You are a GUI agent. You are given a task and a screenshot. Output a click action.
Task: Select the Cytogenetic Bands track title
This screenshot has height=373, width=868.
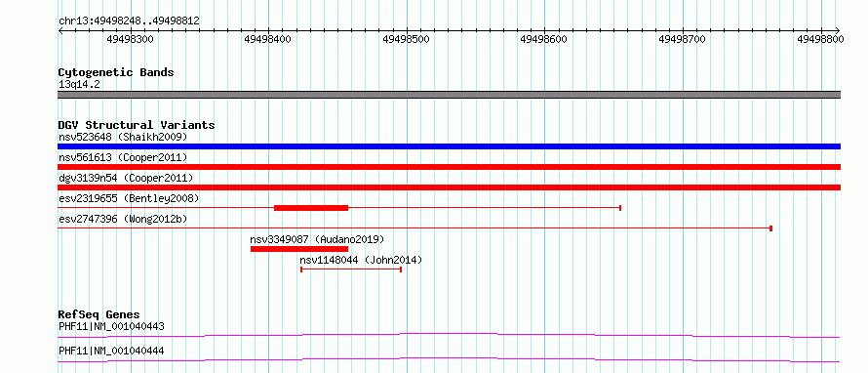(x=116, y=72)
